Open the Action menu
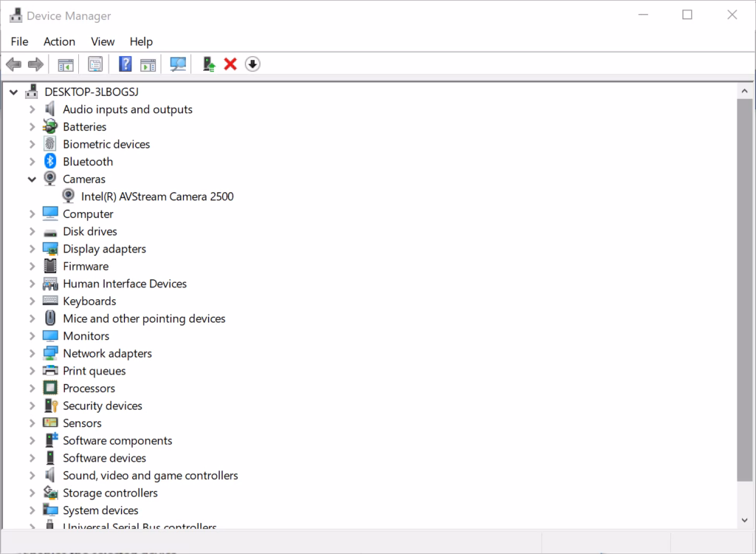The height and width of the screenshot is (554, 756). [59, 41]
